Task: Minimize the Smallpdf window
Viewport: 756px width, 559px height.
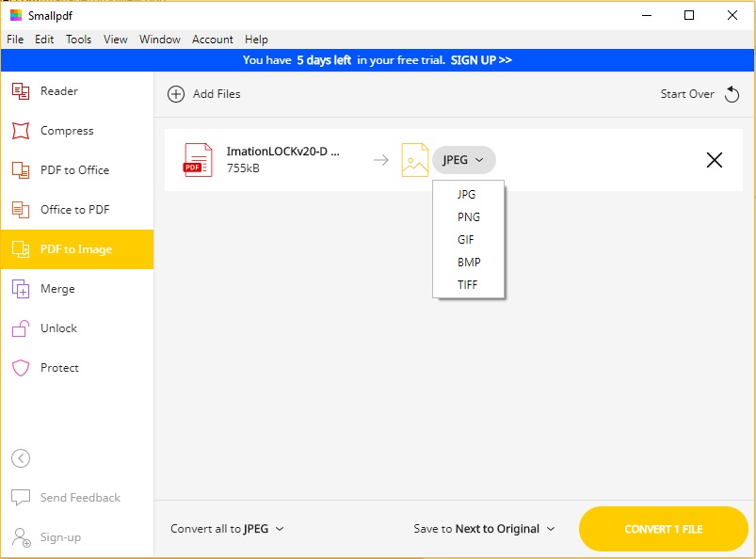Action: click(x=647, y=15)
